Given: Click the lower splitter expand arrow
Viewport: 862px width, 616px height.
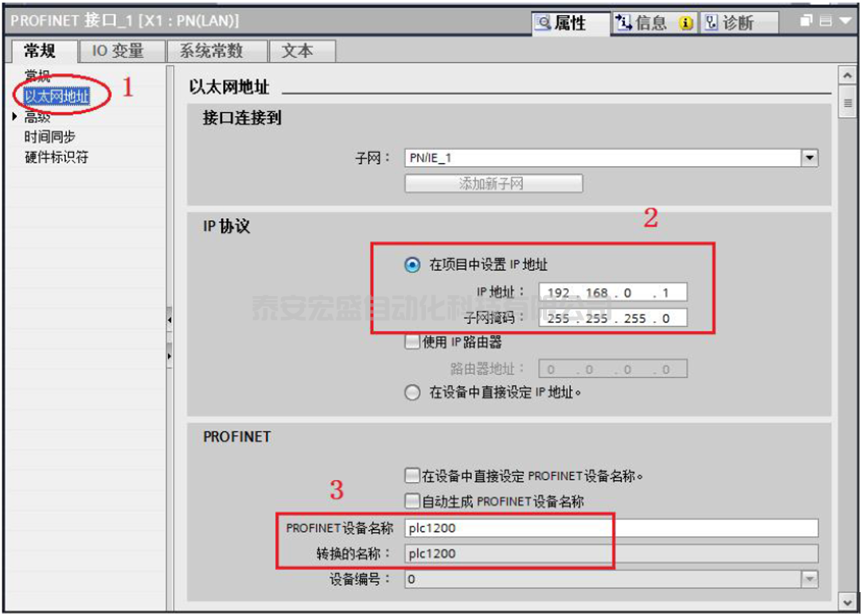Looking at the screenshot, I should click(170, 357).
